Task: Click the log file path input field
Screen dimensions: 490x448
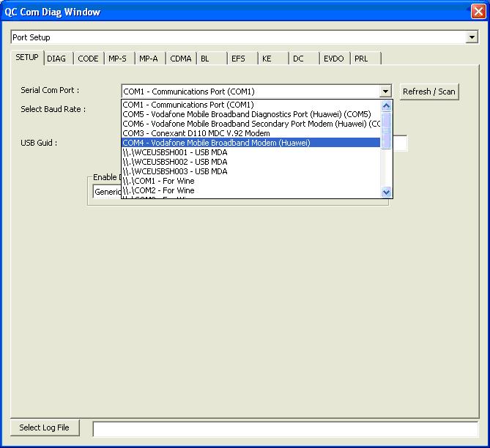Action: tap(286, 429)
